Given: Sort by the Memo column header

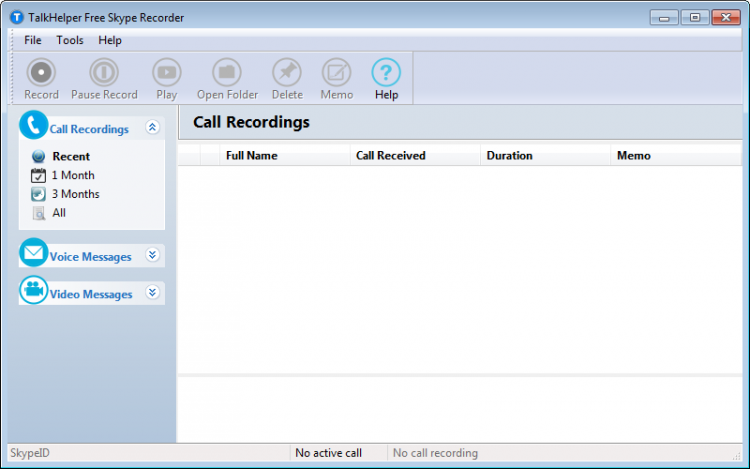Looking at the screenshot, I should [x=676, y=155].
